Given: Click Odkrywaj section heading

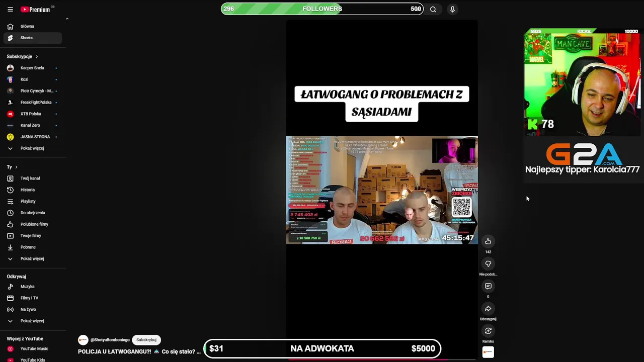Looking at the screenshot, I should point(16,277).
